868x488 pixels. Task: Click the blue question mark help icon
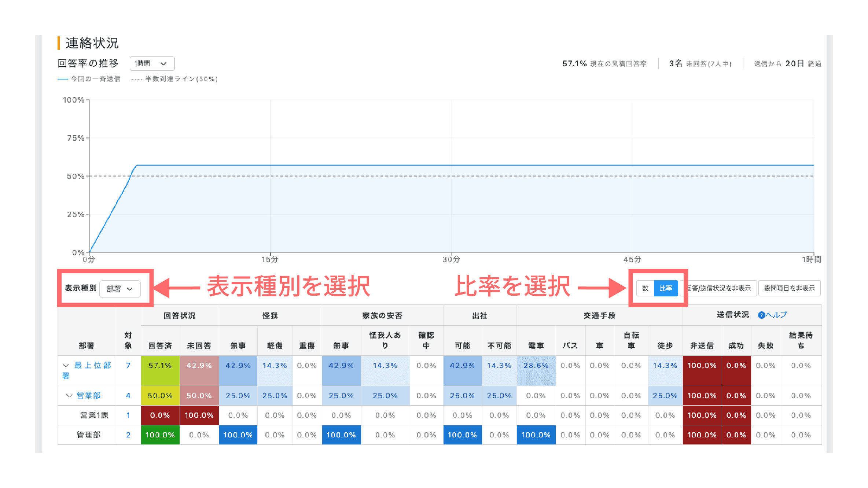pyautogui.click(x=761, y=315)
